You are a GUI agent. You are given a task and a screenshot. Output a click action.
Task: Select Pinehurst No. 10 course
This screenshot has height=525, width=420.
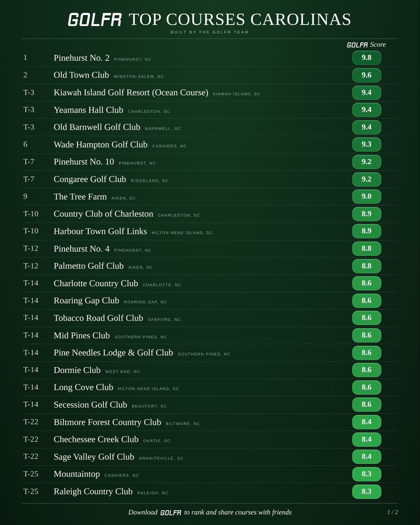84,162
